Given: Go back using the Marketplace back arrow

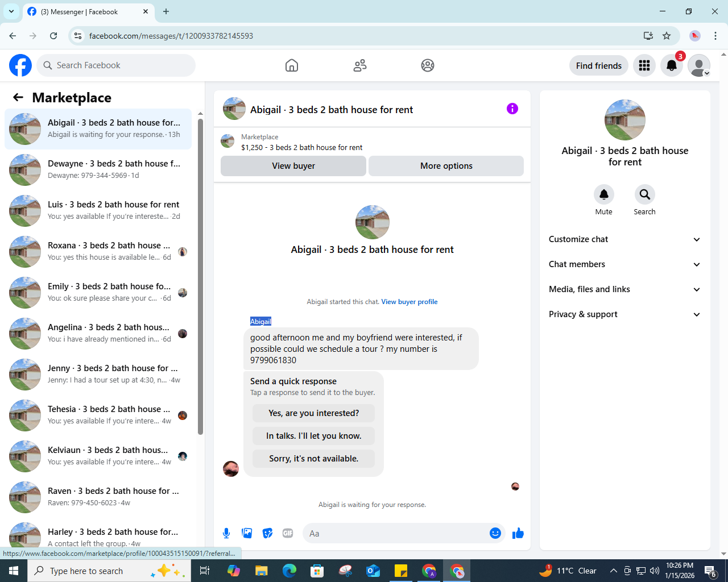Looking at the screenshot, I should (x=18, y=97).
